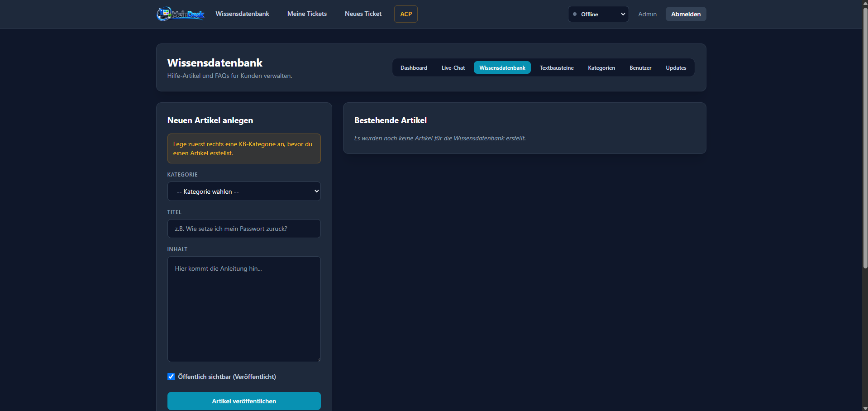Focus the Titel input field

click(244, 229)
